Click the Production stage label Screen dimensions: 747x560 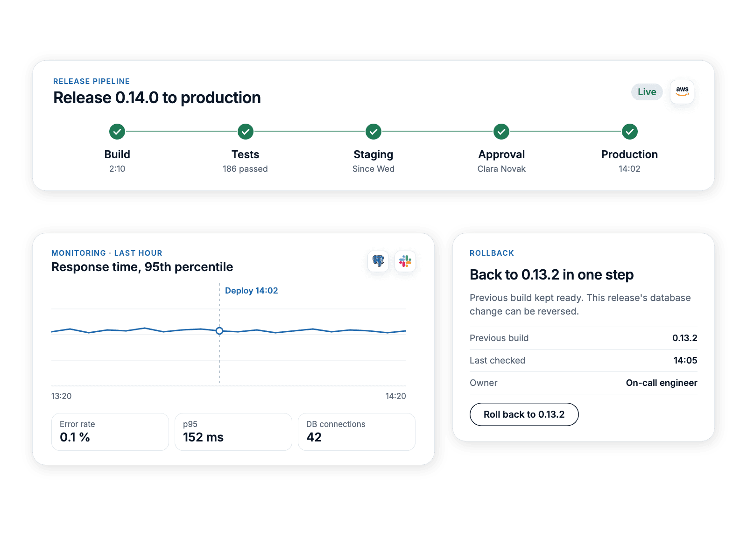pyautogui.click(x=630, y=154)
